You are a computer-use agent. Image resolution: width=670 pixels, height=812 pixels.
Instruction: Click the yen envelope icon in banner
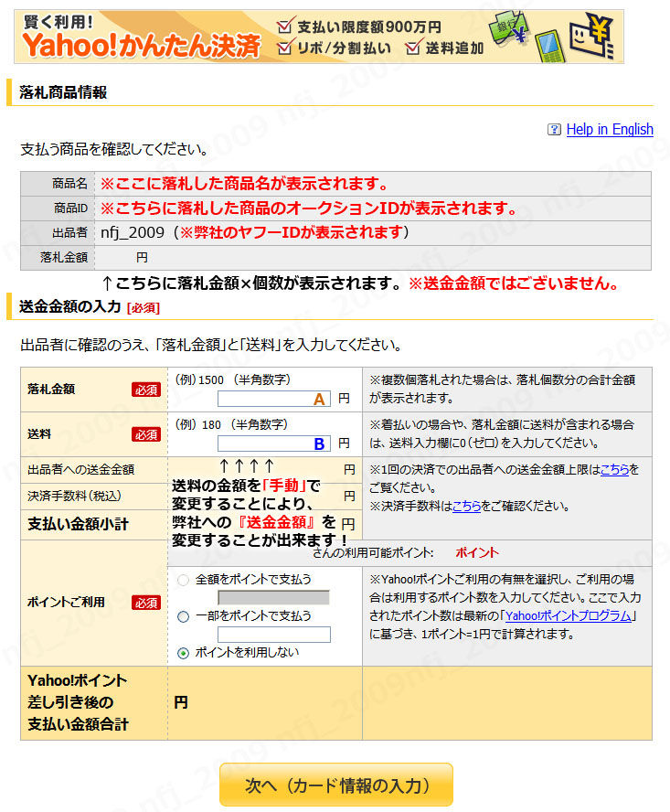click(591, 36)
